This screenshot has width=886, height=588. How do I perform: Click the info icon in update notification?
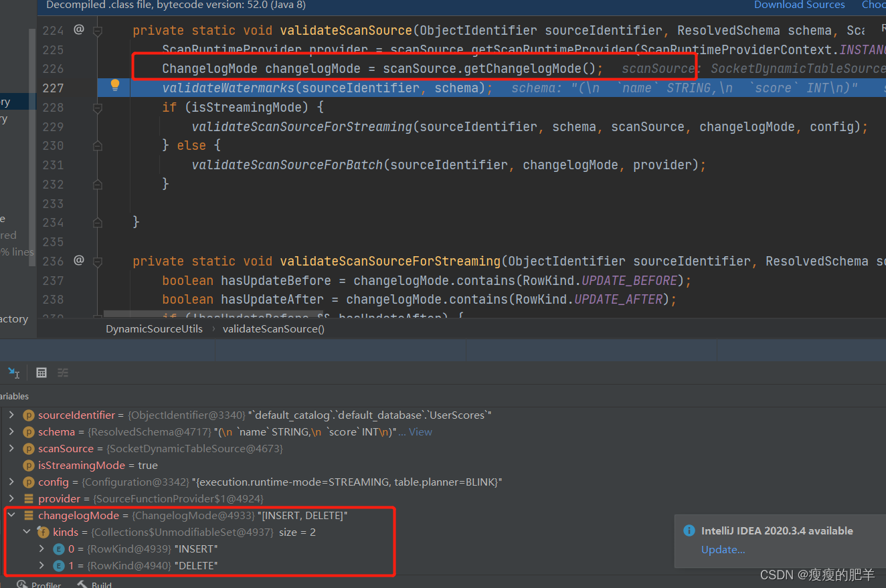(x=689, y=530)
